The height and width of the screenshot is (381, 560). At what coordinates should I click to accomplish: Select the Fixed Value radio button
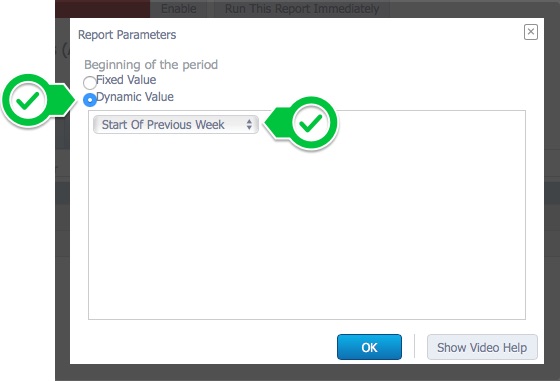[x=90, y=82]
